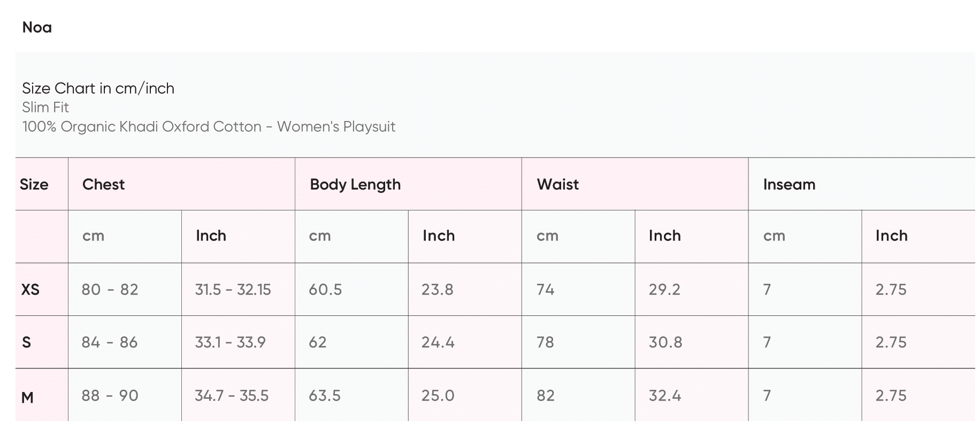Click the Size column header

(34, 185)
